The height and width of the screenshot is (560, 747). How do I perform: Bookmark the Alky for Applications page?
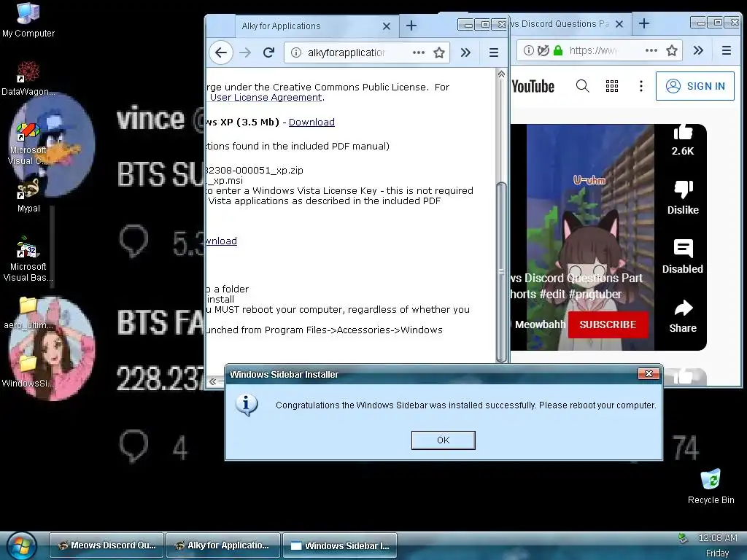point(438,52)
